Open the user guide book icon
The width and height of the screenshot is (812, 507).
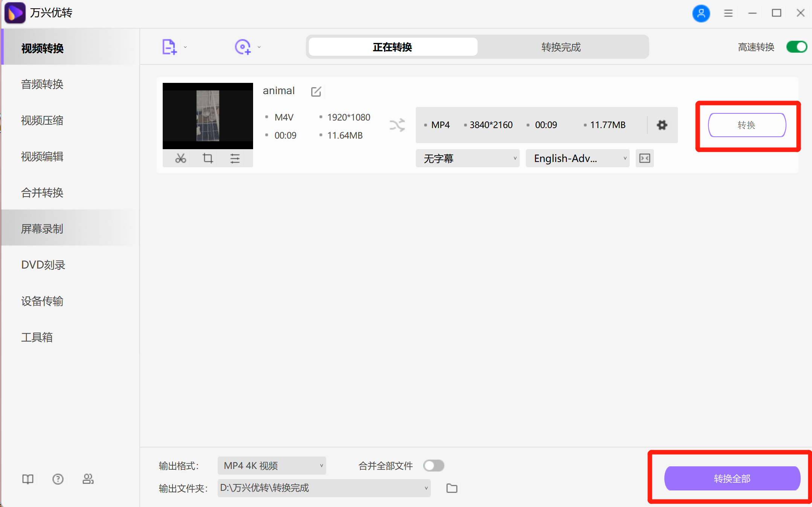28,479
